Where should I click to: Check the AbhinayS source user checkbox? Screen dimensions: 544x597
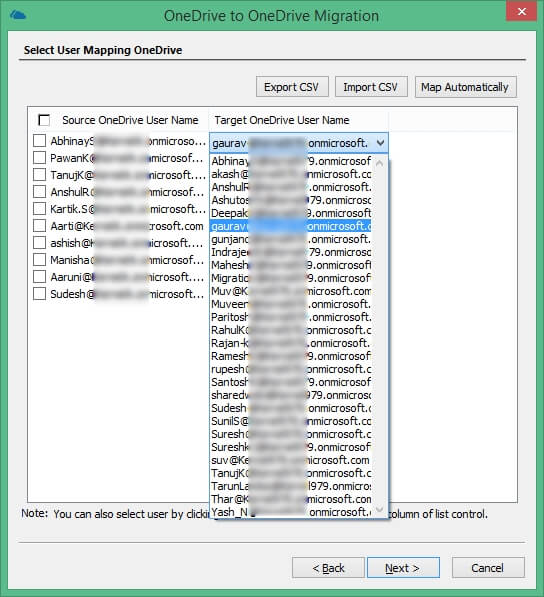click(x=40, y=140)
